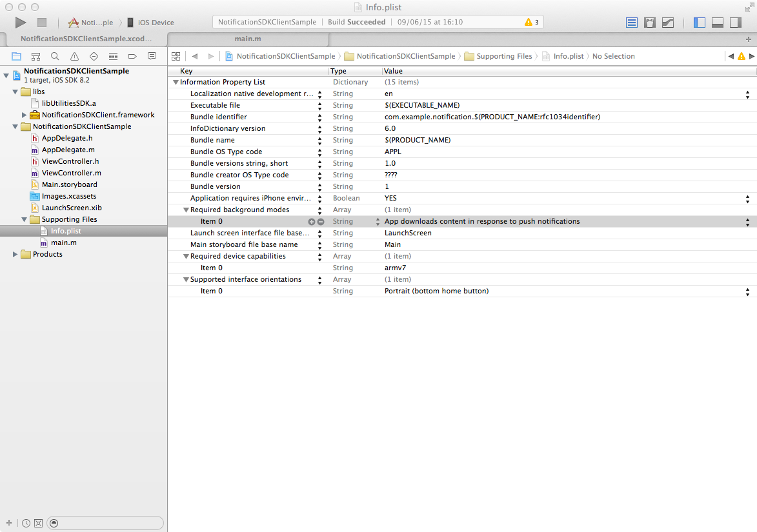Add a row after Item 0 background mode

[x=312, y=222]
